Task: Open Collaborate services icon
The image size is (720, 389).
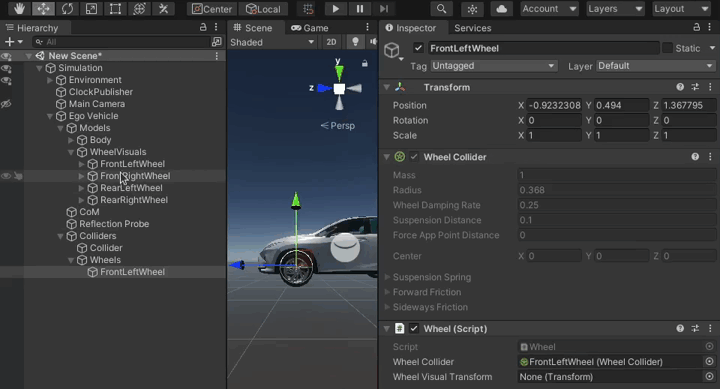Action: (472, 9)
